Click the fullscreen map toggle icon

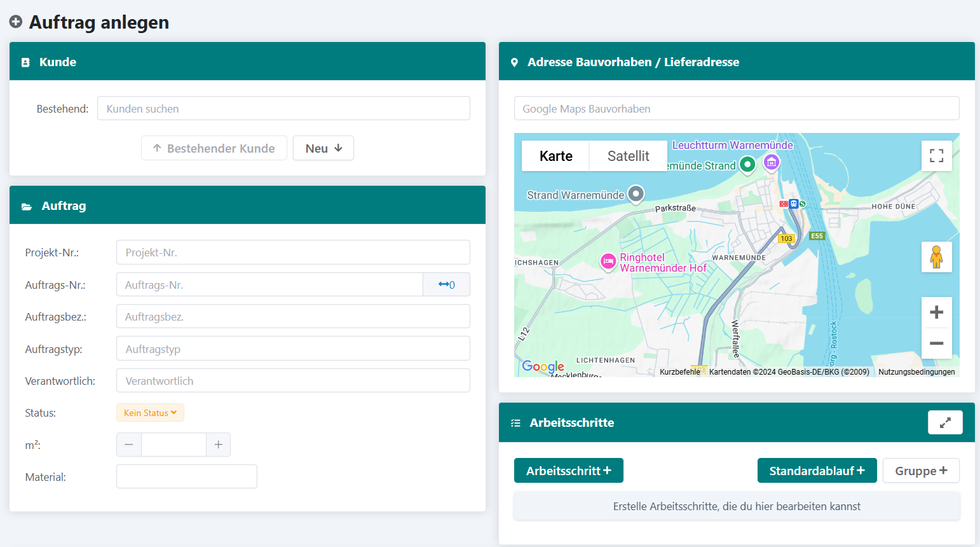[x=936, y=156]
